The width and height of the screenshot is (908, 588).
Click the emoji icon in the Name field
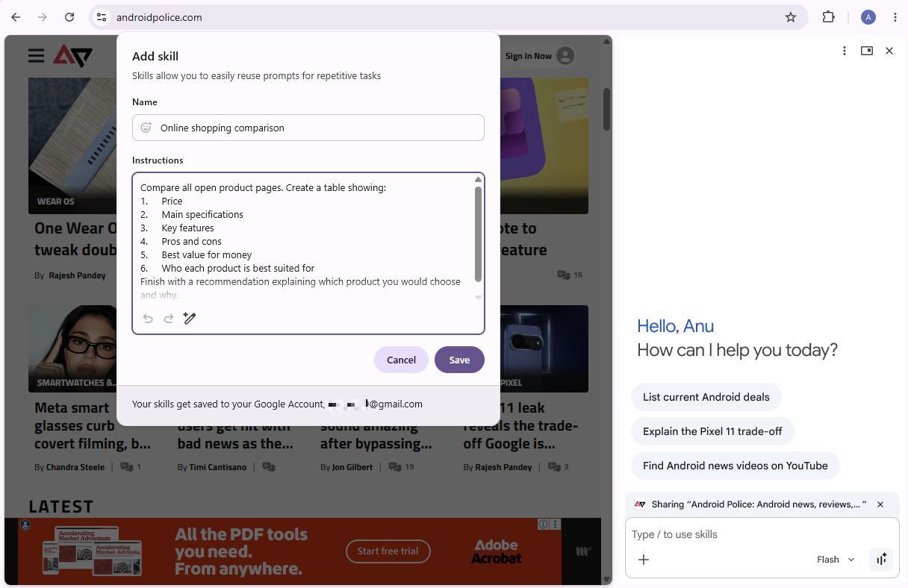[146, 128]
